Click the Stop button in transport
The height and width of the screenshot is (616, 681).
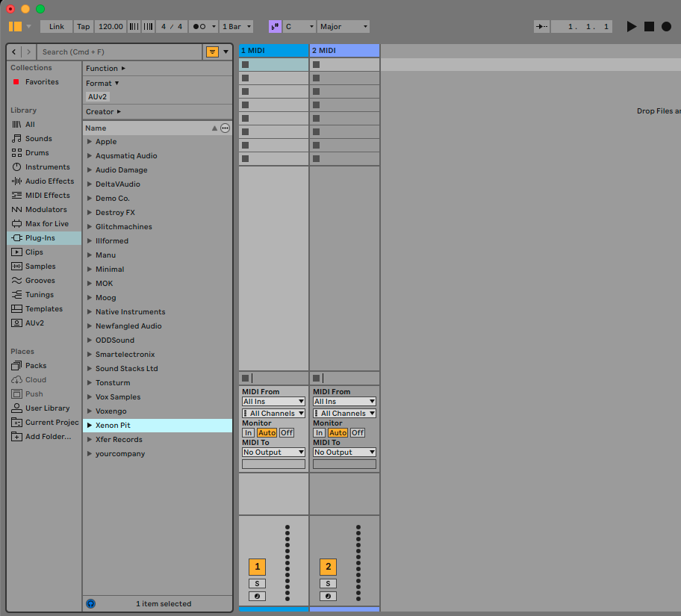(649, 26)
